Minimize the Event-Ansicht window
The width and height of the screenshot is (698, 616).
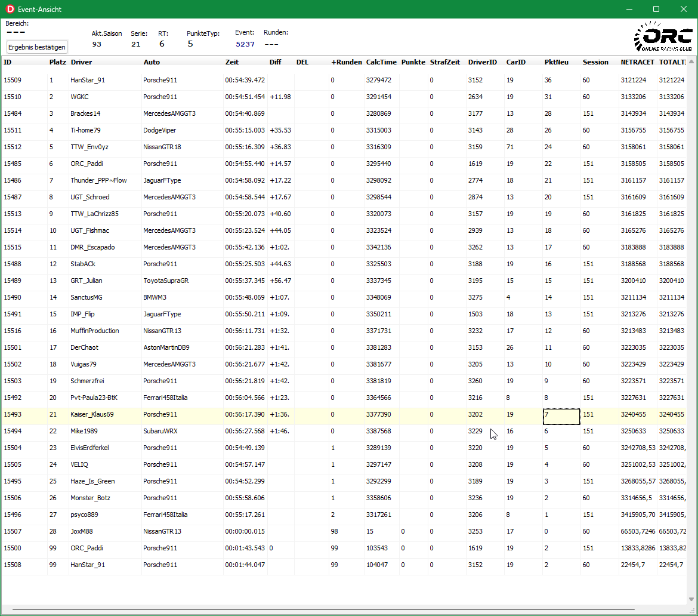click(x=629, y=10)
